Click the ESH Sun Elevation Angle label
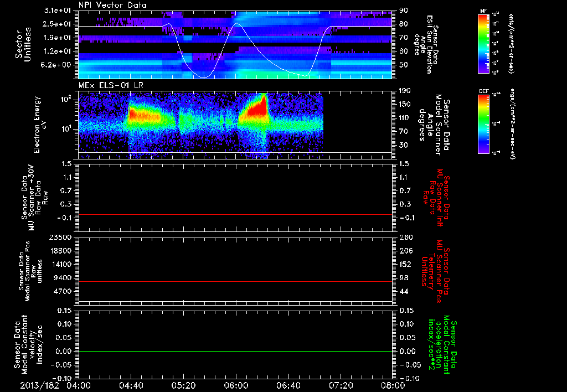The width and height of the screenshot is (567, 392). point(430,43)
